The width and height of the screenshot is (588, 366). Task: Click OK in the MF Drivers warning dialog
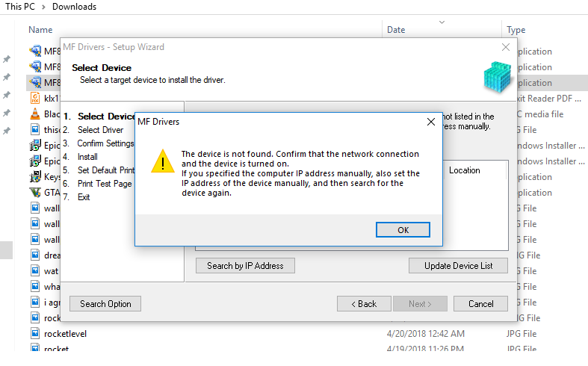coord(403,230)
